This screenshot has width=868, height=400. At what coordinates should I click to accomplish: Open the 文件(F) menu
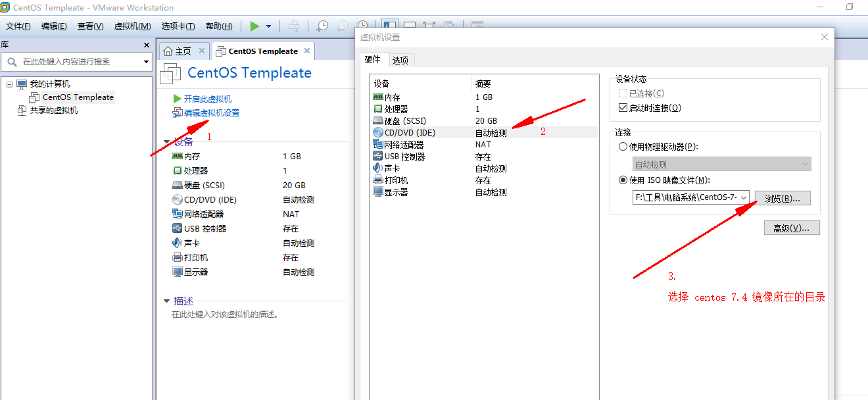click(x=18, y=26)
